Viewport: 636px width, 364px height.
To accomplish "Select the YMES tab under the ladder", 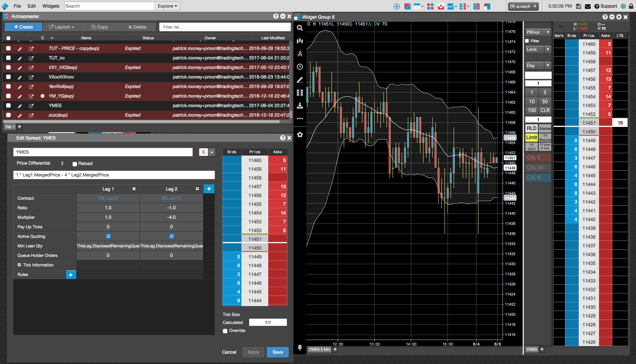I will tap(531, 349).
